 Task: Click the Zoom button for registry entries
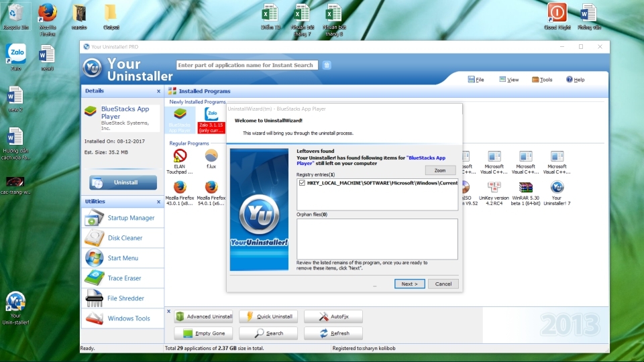(x=440, y=170)
